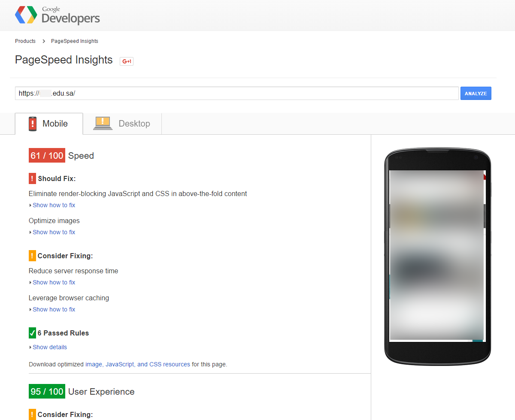Click the Google Developers logo

click(x=57, y=15)
